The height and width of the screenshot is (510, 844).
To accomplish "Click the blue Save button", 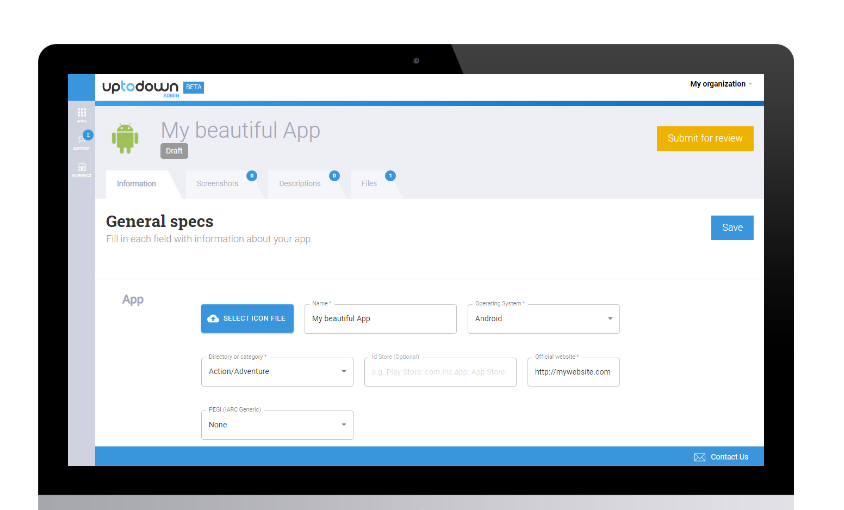I will coord(732,228).
